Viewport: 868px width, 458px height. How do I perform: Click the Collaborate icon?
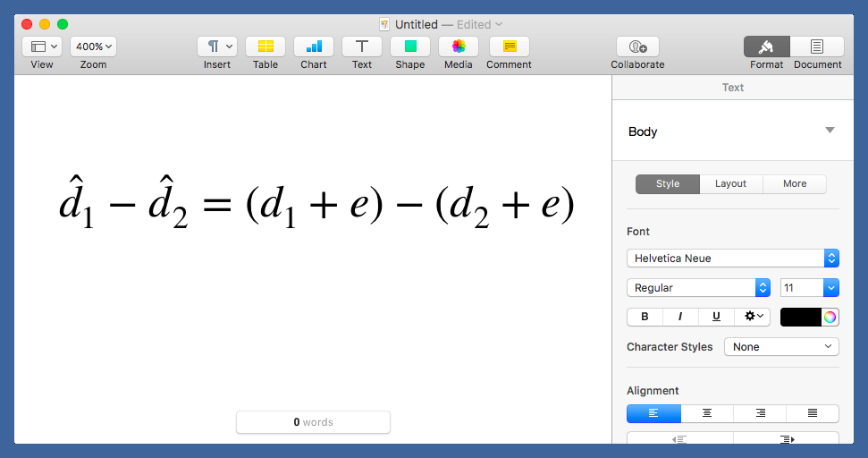(x=637, y=47)
